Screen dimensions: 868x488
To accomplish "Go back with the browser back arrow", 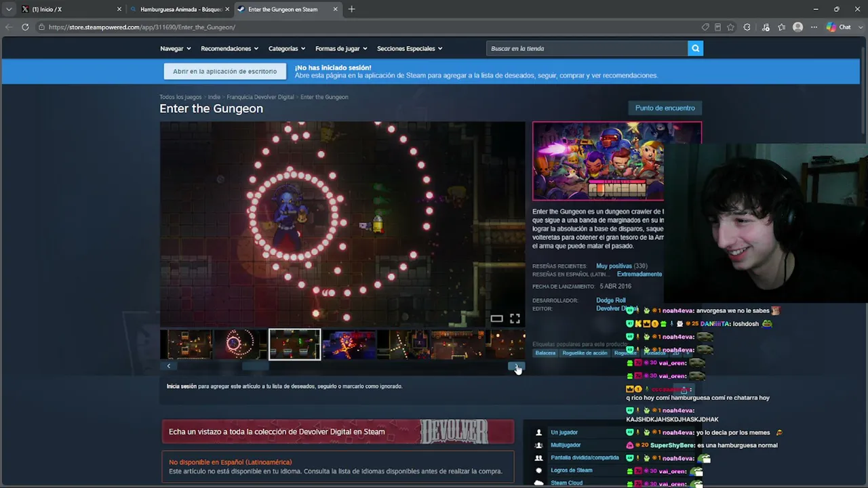I will (x=9, y=27).
